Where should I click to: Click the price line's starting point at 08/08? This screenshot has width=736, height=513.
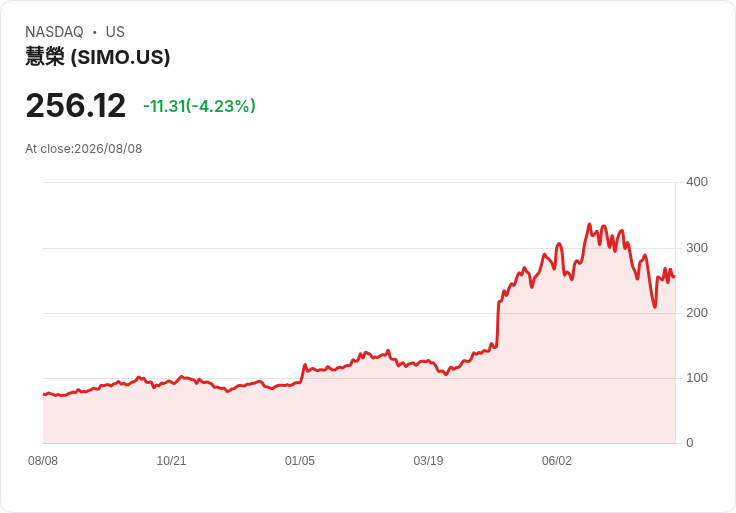point(44,394)
